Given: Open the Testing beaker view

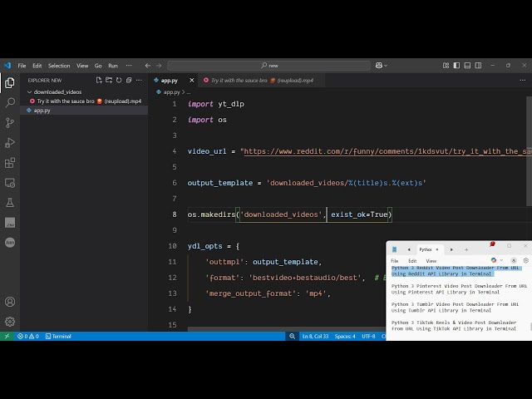Looking at the screenshot, I should [x=10, y=203].
